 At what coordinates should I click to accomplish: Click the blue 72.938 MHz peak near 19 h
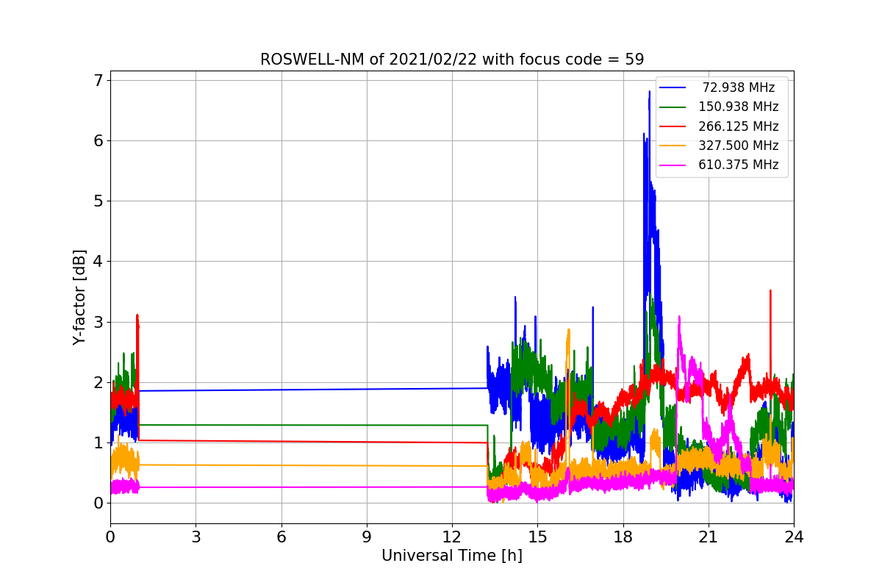coord(649,93)
